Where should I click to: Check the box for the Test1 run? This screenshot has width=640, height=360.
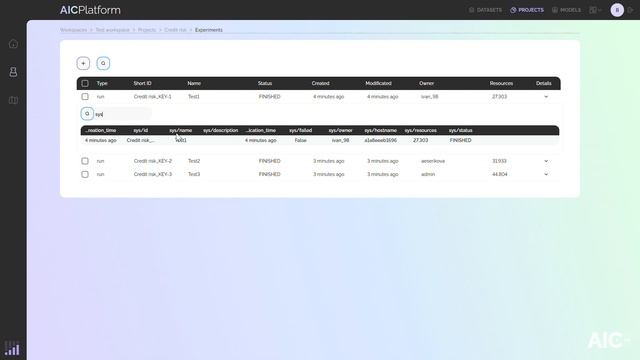point(85,97)
